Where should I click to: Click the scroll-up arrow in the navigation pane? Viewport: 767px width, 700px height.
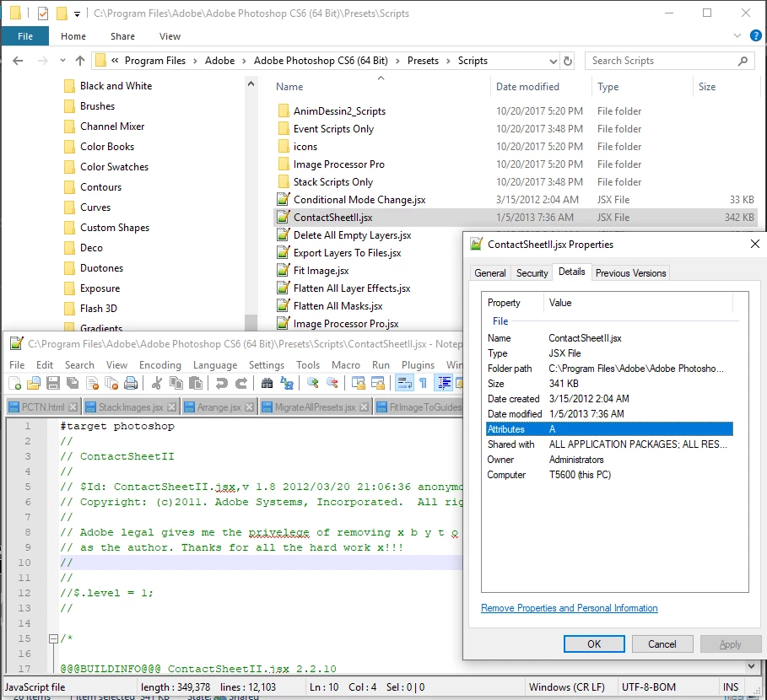click(251, 84)
